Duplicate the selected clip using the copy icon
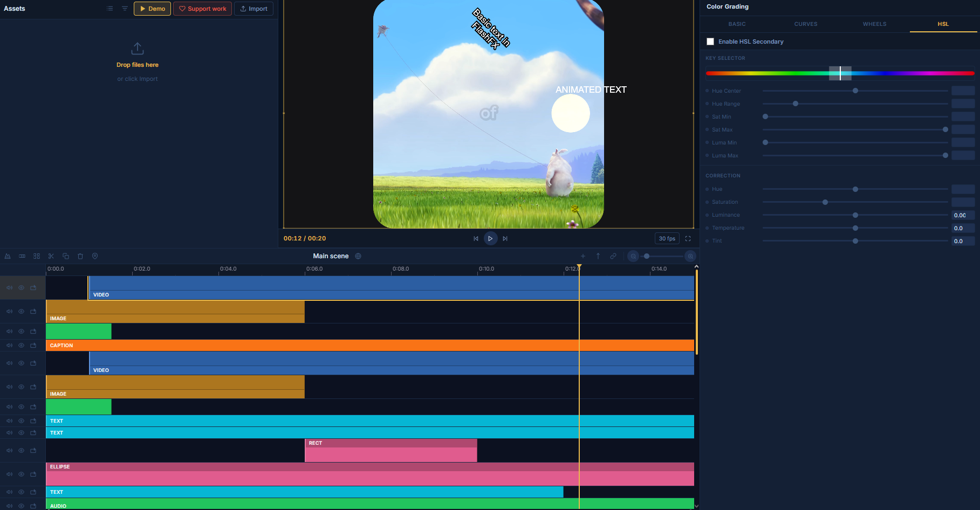The width and height of the screenshot is (980, 510). pos(66,256)
